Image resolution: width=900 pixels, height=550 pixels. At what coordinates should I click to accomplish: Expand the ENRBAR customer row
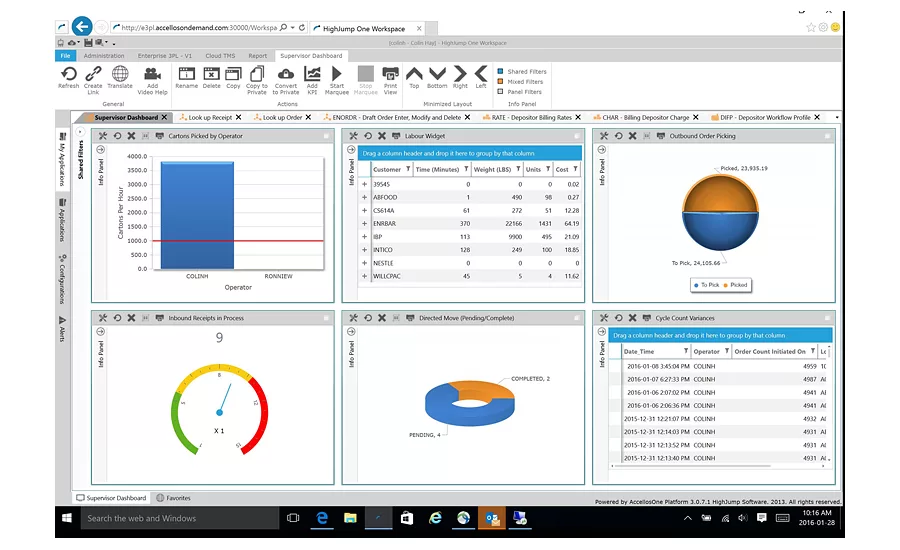(x=364, y=224)
